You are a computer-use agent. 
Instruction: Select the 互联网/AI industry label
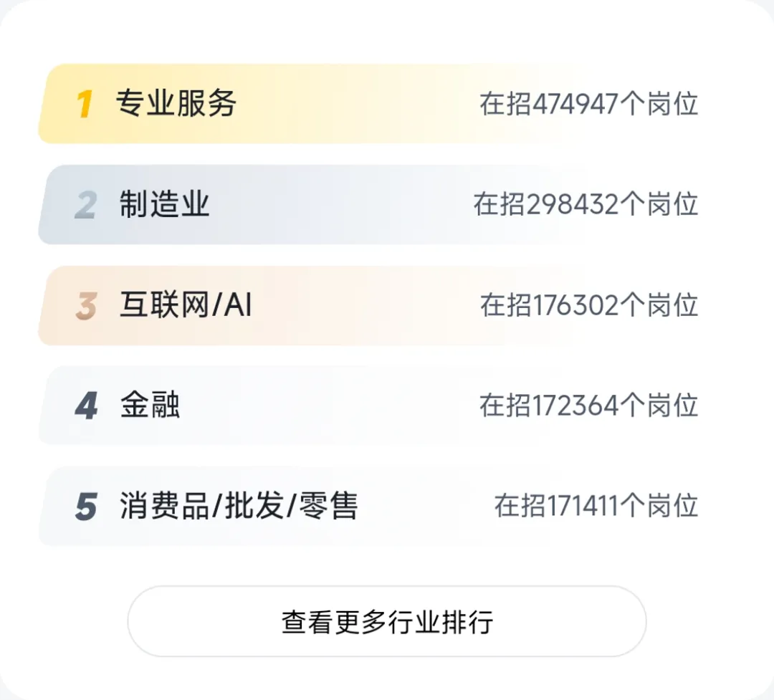[186, 305]
